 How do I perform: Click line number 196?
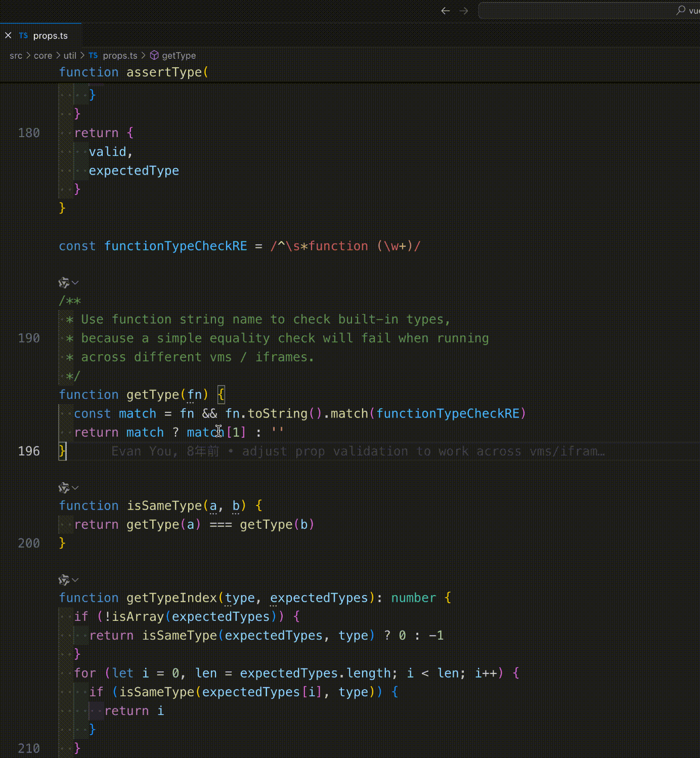tap(29, 451)
